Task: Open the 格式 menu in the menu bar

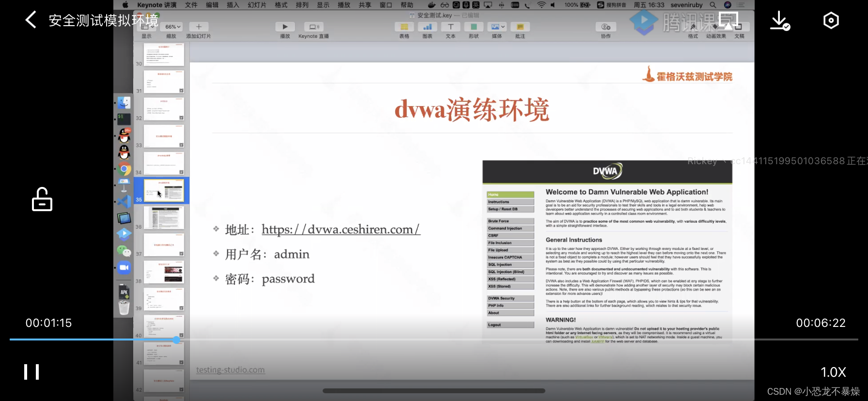Action: click(x=281, y=5)
